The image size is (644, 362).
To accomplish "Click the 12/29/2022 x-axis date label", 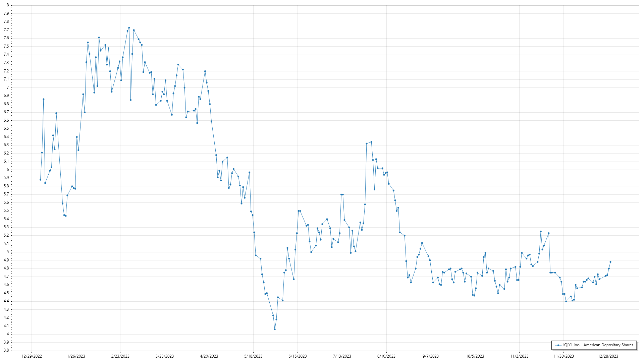I will click(x=32, y=356).
